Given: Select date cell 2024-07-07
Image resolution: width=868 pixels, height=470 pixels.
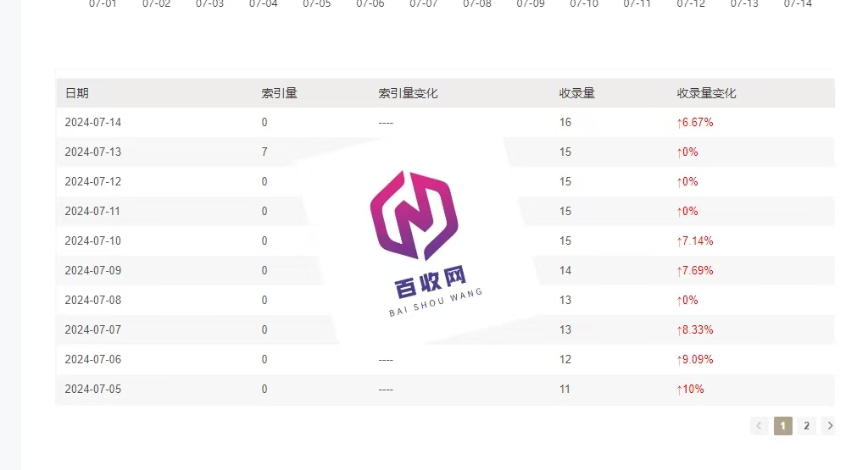Looking at the screenshot, I should [93, 329].
